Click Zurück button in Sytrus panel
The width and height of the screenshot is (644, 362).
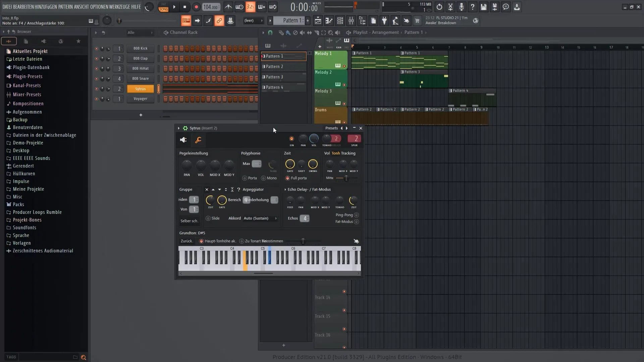pos(186,240)
